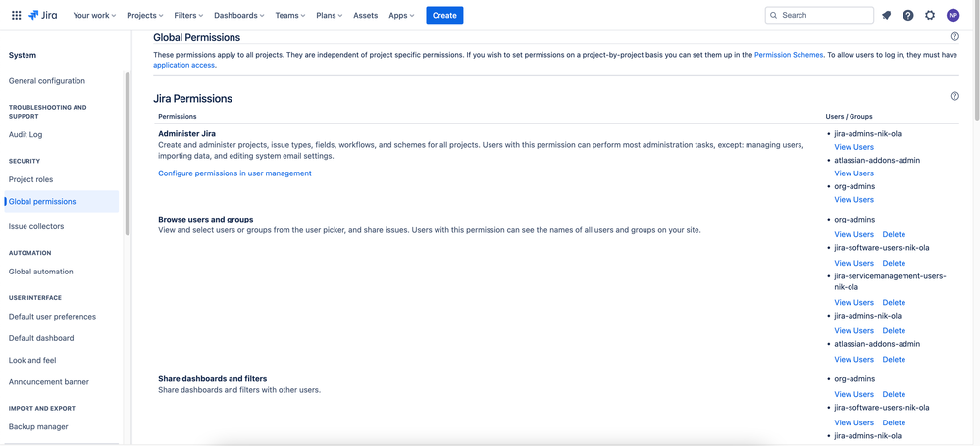Open Look and feel in the sidebar
Viewport: 980px width, 446px height.
pyautogui.click(x=33, y=361)
